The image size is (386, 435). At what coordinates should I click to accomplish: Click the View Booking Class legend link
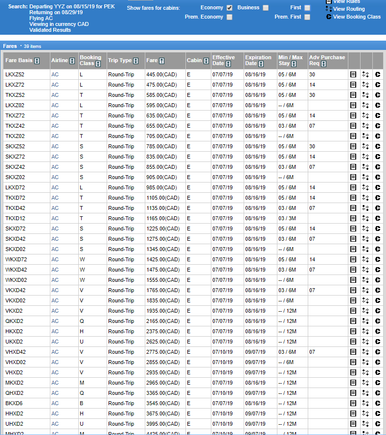(357, 17)
